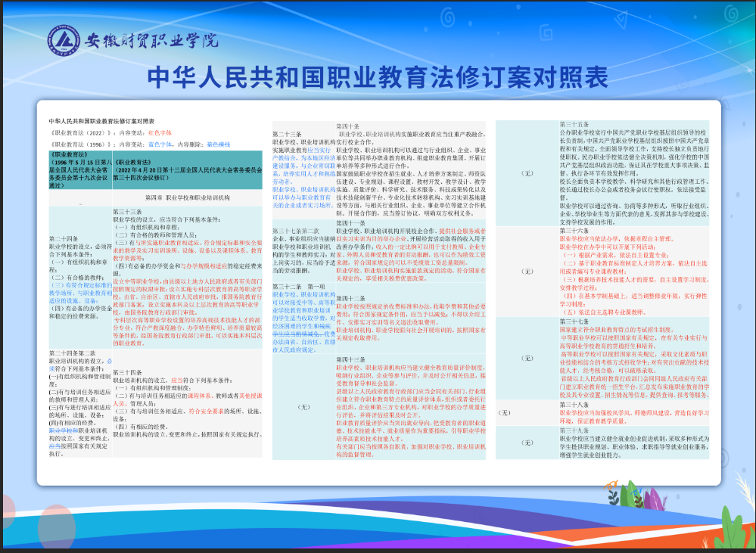Click the 第三十三条 article heading
The width and height of the screenshot is (756, 553).
(127, 211)
